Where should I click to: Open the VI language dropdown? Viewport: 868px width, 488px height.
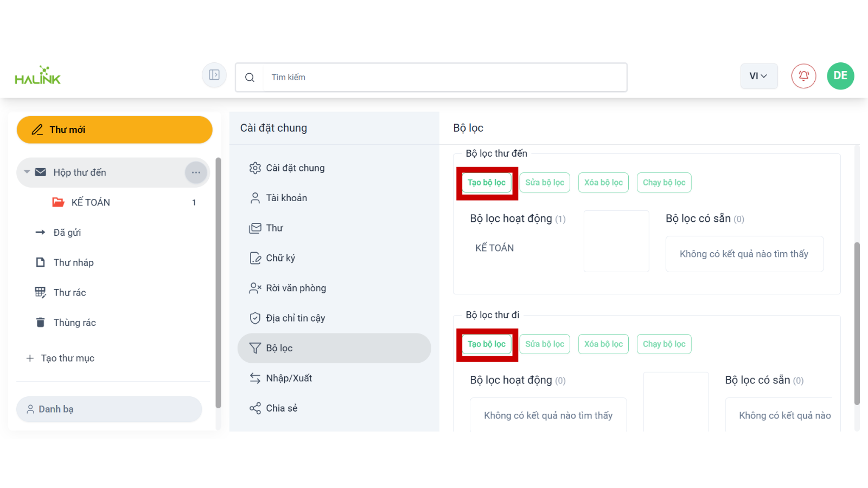(x=758, y=76)
